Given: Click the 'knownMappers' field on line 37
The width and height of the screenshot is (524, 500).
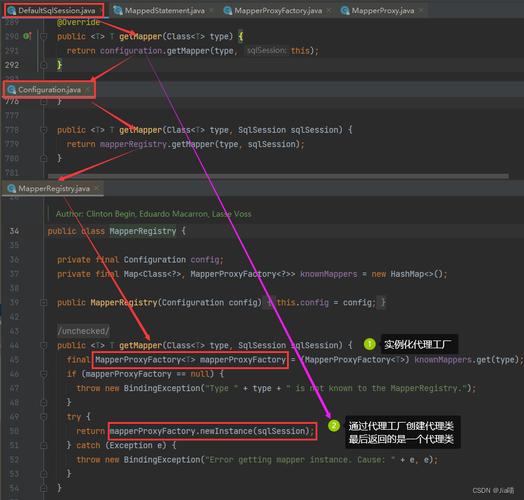Looking at the screenshot, I should 329,274.
